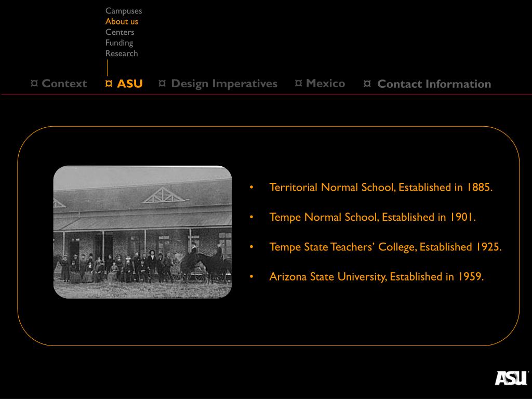Viewport: 532px width, 399px height.
Task: Open the Research submenu item
Action: 122,54
